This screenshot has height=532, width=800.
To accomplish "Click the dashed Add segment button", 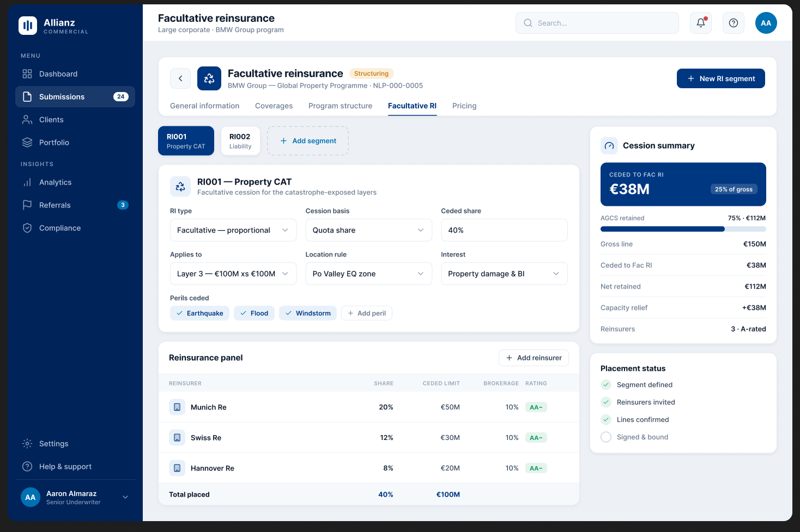I will pos(308,141).
